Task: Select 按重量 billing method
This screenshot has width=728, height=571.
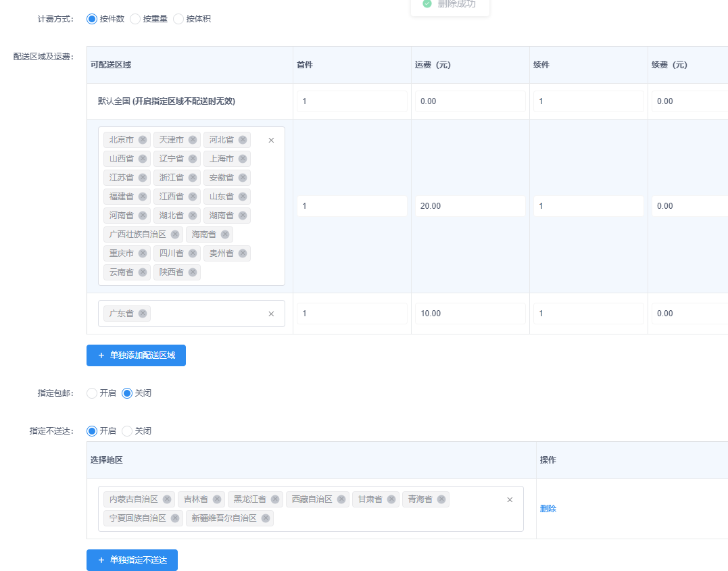Action: click(x=135, y=19)
